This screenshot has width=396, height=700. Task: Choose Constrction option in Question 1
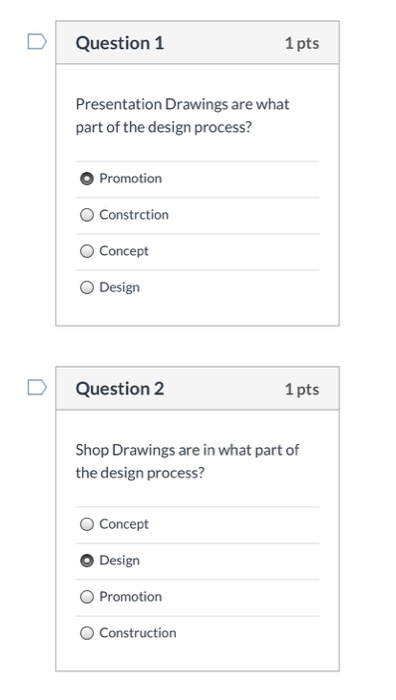tap(87, 215)
